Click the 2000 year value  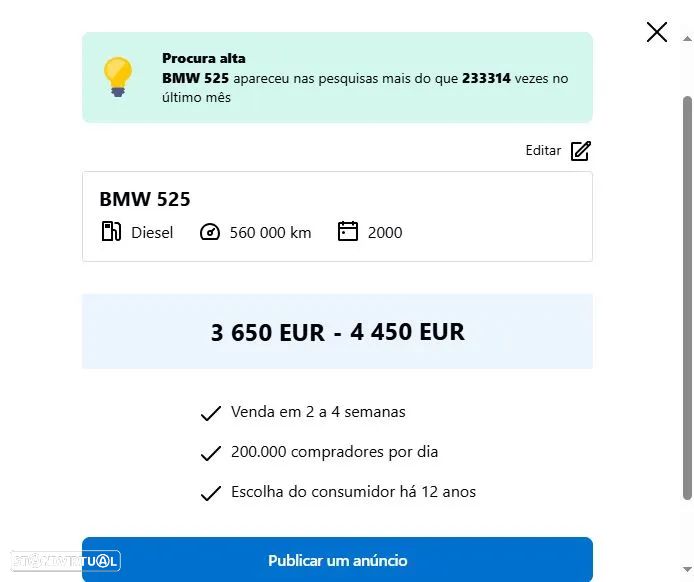[385, 233]
